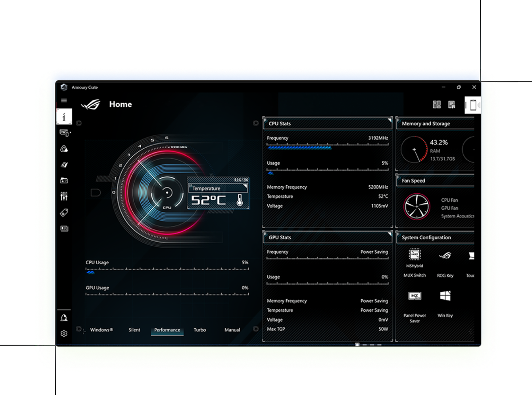Image resolution: width=532 pixels, height=395 pixels.
Task: Open the Devices keyboard-and-mouse sidebar icon
Action: 64,133
